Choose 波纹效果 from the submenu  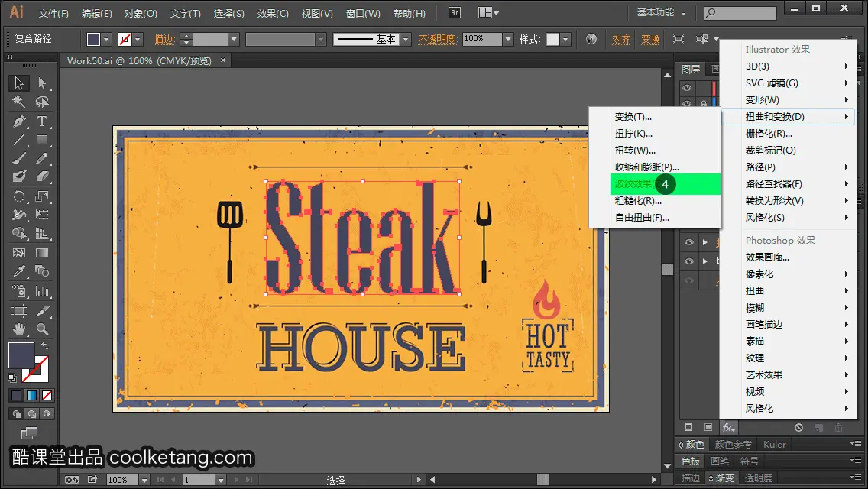tap(666, 184)
